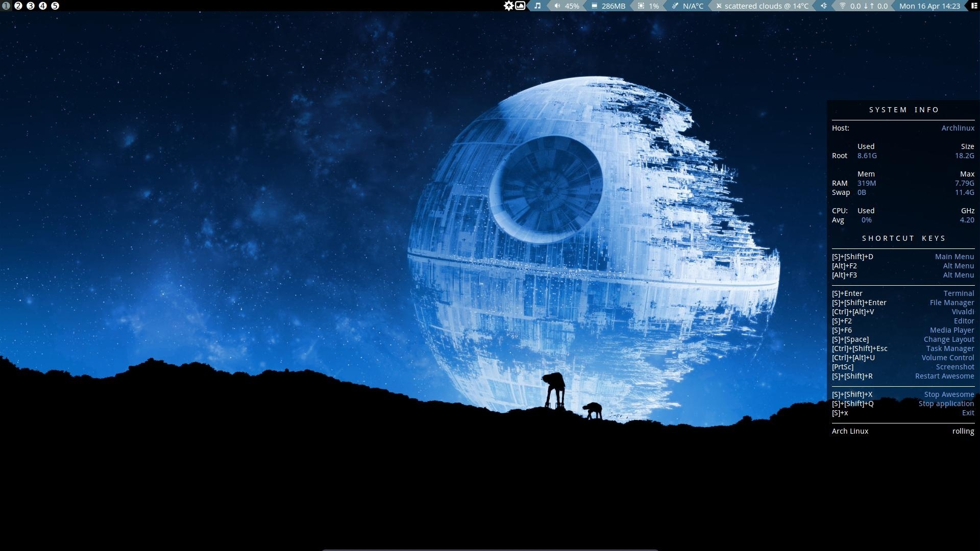
Task: Switch to workspace tag 3
Action: point(31,6)
